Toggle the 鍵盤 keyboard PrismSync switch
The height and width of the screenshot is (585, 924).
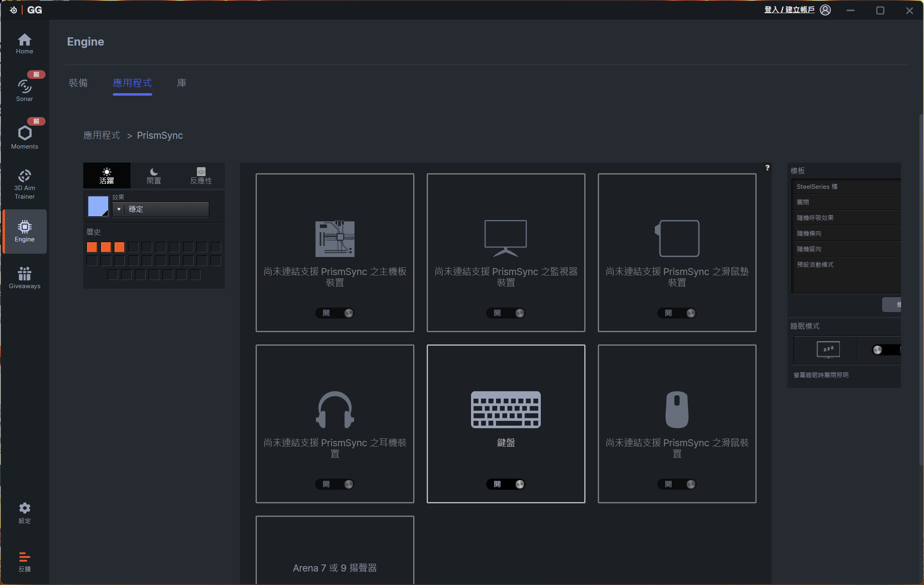pos(505,484)
